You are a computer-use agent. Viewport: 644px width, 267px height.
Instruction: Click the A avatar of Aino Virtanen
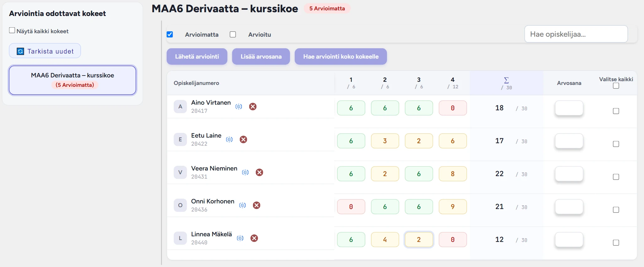[x=180, y=107]
